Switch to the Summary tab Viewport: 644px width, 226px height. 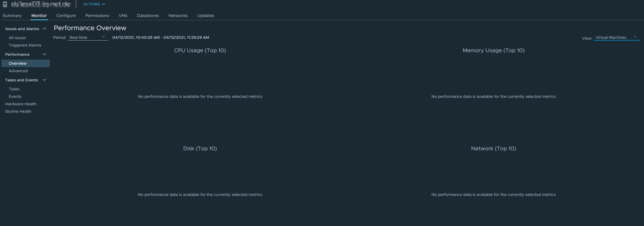[x=12, y=16]
